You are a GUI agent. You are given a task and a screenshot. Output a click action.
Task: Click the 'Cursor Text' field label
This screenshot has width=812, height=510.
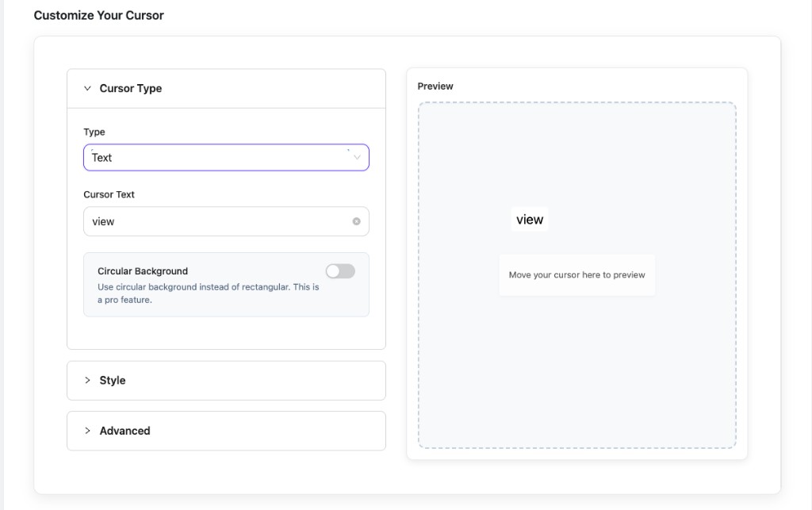point(109,194)
